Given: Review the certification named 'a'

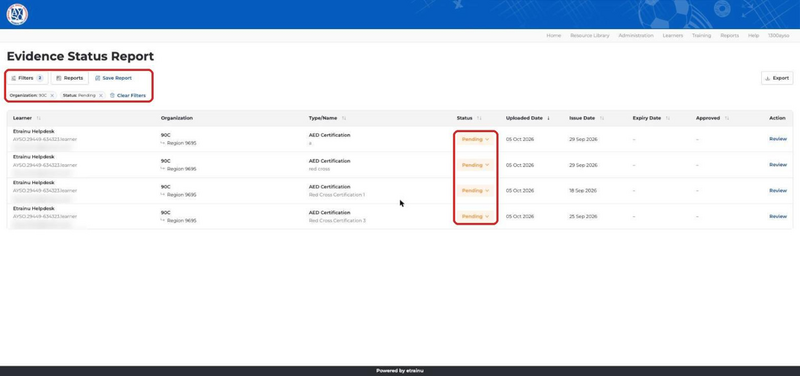Looking at the screenshot, I should pyautogui.click(x=778, y=139).
